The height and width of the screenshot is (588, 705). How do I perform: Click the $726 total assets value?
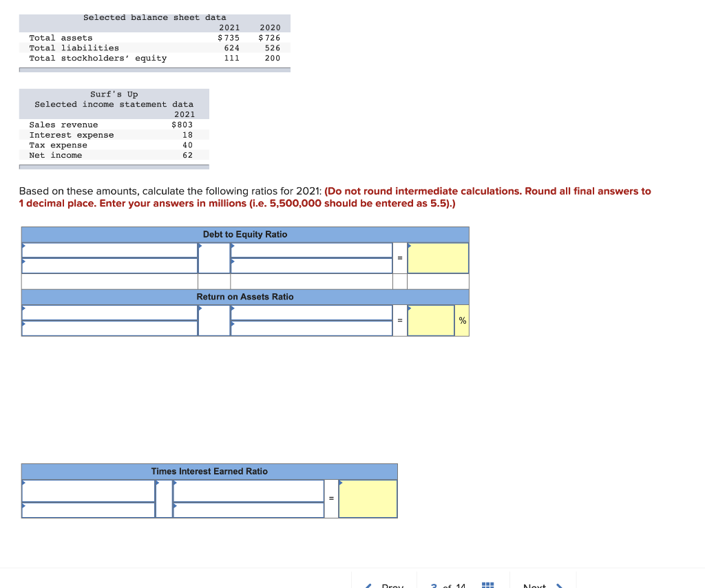pos(269,38)
